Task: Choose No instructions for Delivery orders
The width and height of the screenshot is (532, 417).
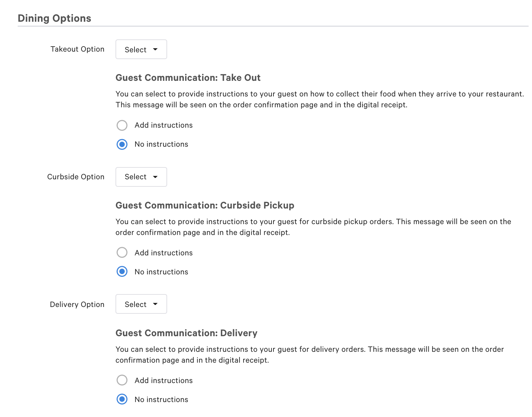Action: [x=122, y=399]
